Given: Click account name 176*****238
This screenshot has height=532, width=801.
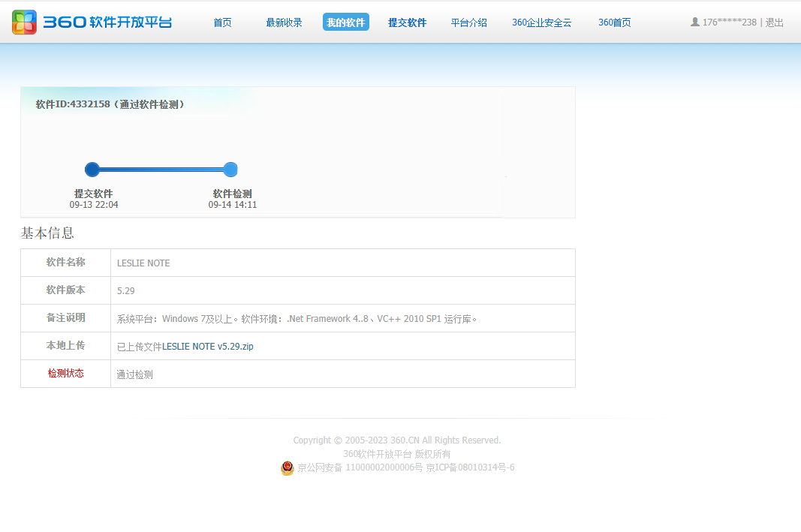Looking at the screenshot, I should (x=730, y=22).
